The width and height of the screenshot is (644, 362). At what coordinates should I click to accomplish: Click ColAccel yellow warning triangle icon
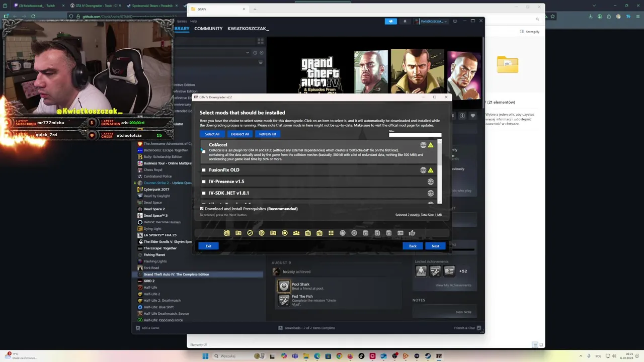(x=430, y=145)
